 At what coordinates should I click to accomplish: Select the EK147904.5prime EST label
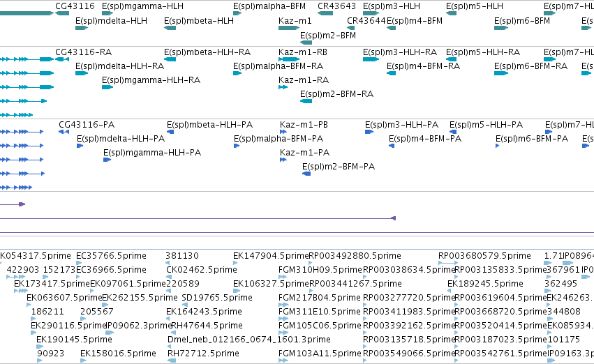click(x=271, y=256)
